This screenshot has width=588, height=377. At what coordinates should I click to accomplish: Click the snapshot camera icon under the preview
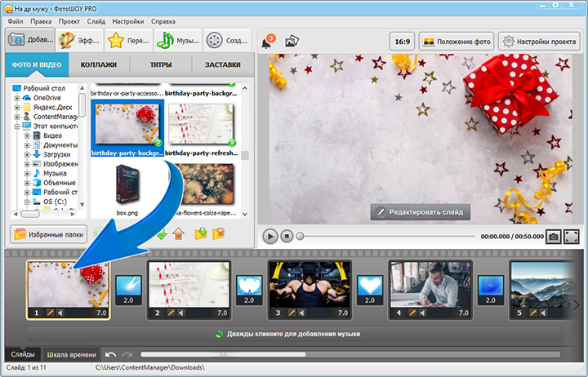click(554, 236)
